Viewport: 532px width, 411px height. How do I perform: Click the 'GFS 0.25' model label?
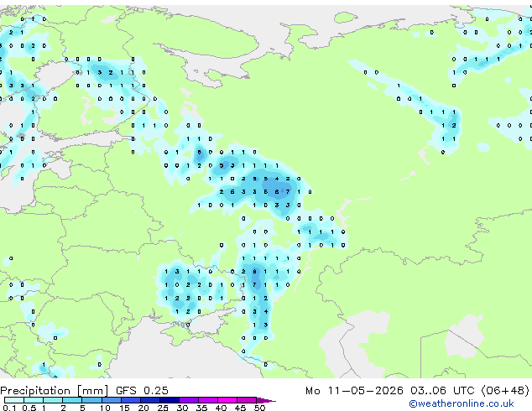(x=142, y=391)
